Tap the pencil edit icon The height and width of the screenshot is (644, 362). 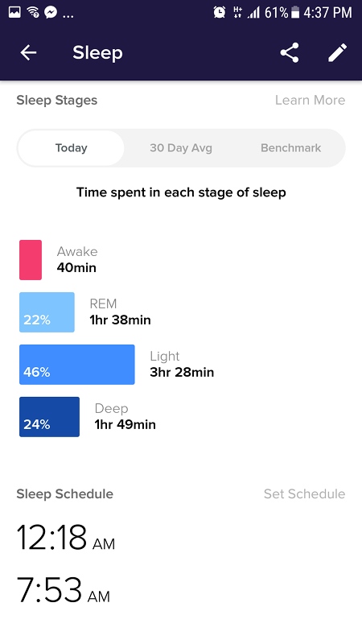[x=337, y=52]
